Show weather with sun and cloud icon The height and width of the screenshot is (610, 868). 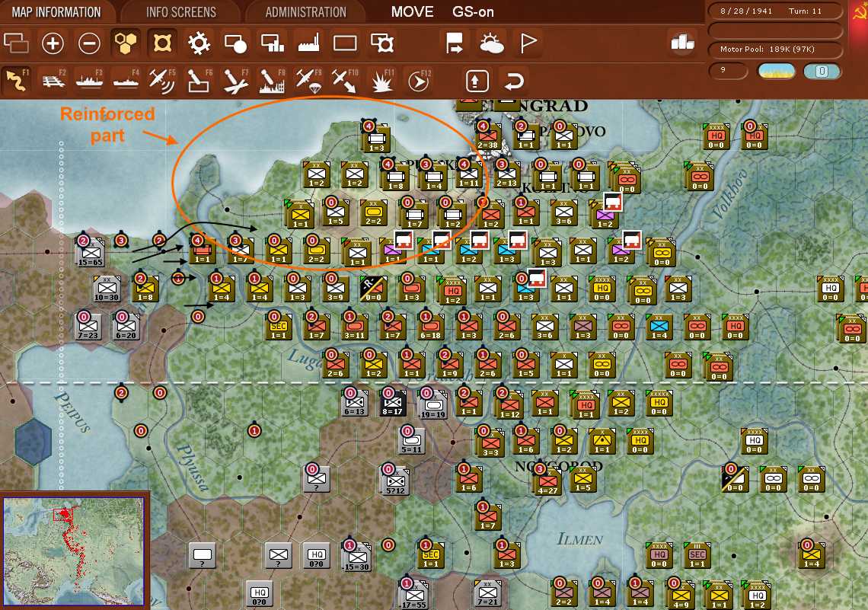tap(492, 43)
